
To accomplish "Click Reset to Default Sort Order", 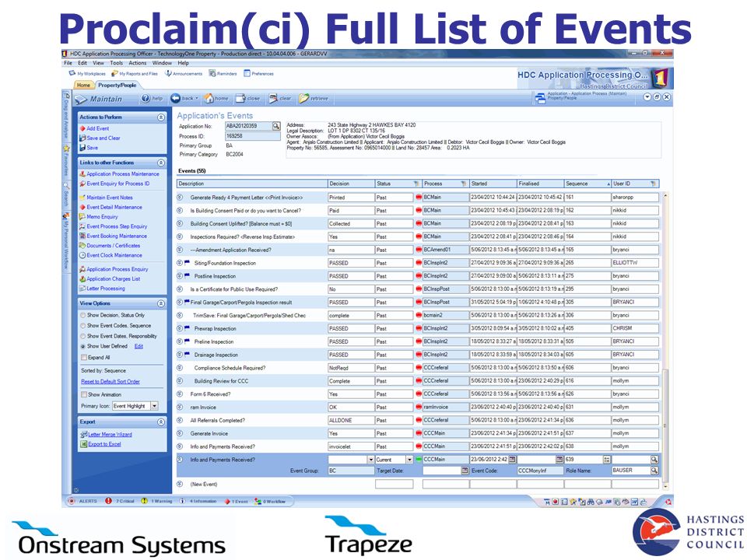I will pyautogui.click(x=110, y=381).
